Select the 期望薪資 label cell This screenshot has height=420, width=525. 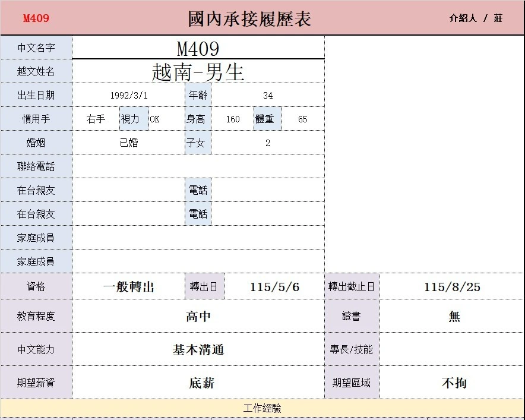(36, 383)
